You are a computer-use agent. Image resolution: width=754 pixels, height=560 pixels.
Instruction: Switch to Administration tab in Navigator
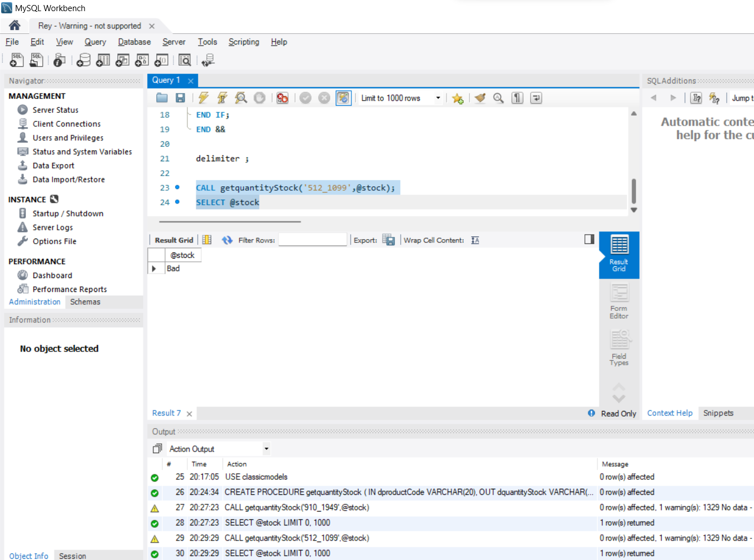click(34, 302)
